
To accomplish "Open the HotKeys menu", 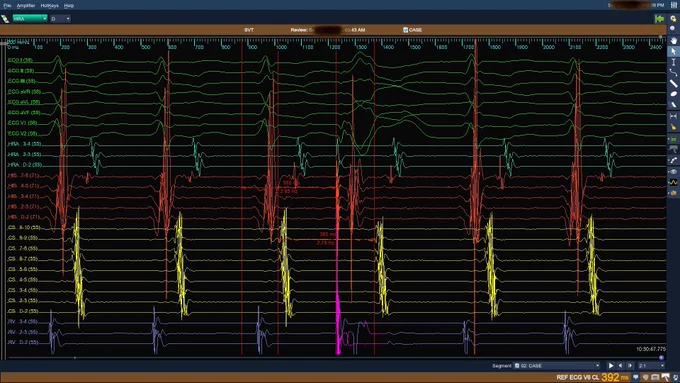I will 49,6.
